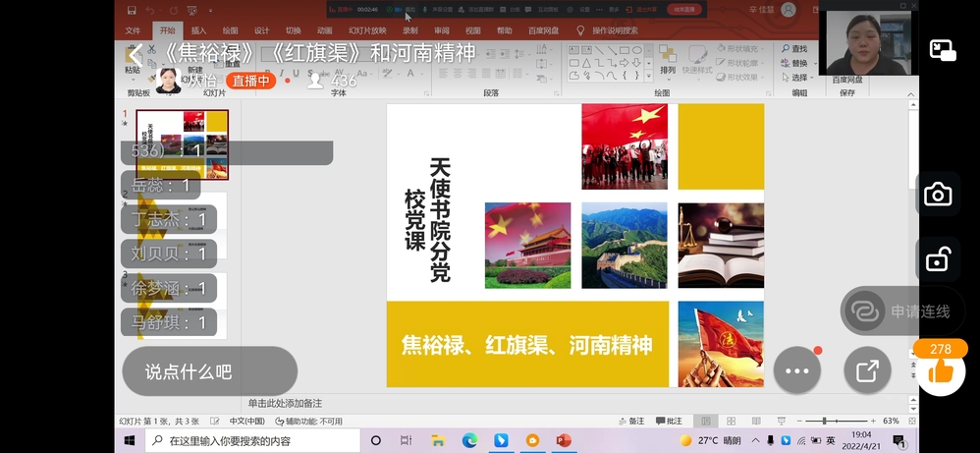
Task: Toggle the screen rotation lock icon
Action: [937, 259]
